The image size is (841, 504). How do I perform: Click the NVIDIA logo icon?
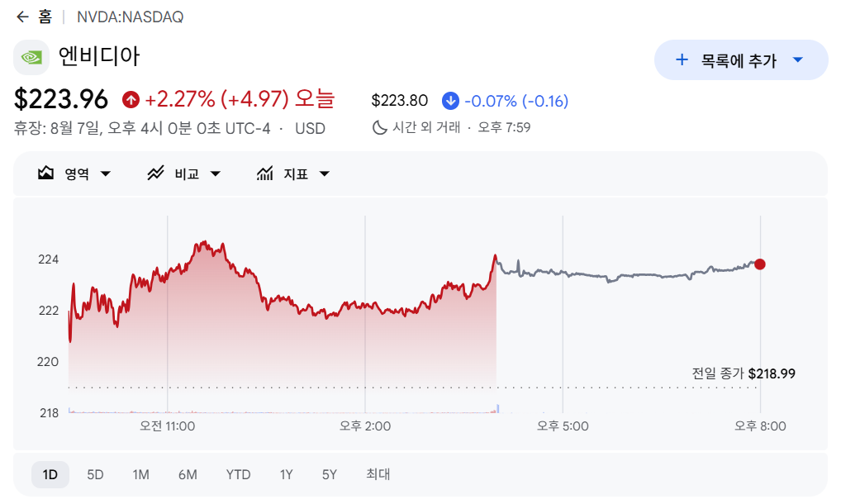[x=31, y=57]
